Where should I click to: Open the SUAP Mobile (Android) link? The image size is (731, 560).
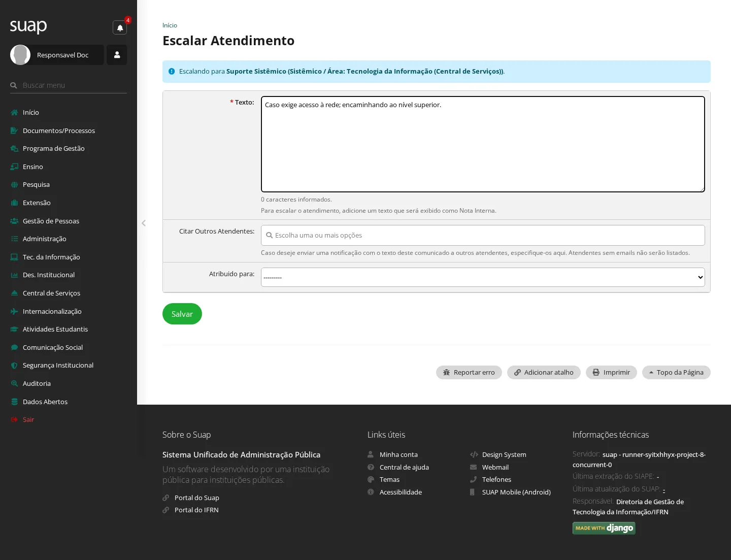point(516,492)
